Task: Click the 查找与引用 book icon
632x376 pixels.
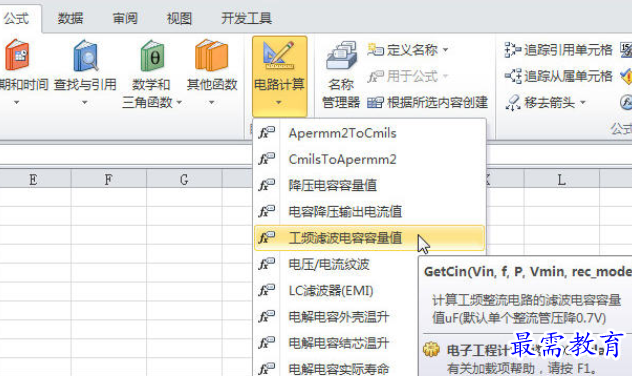Action: 85,55
